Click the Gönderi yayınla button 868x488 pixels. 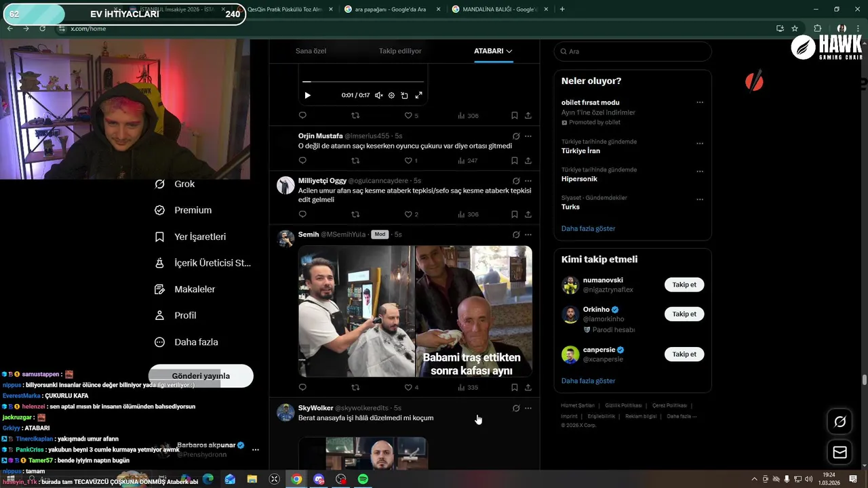[x=201, y=376]
